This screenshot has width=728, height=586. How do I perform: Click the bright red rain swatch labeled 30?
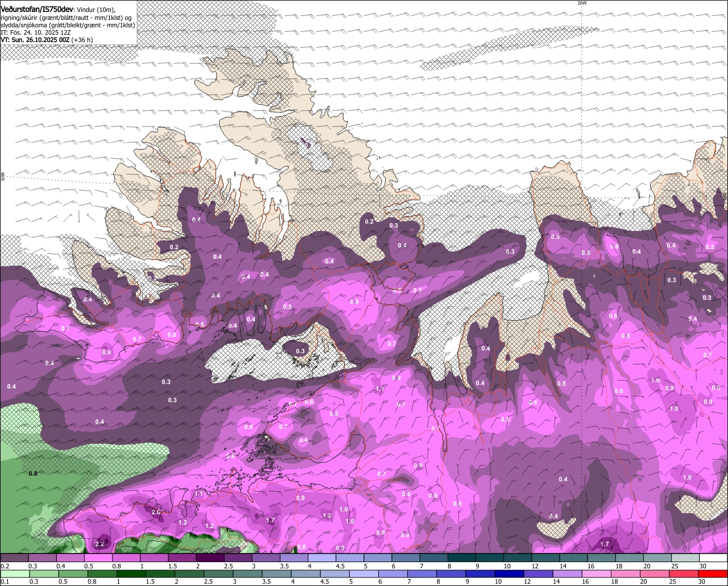[x=713, y=573]
